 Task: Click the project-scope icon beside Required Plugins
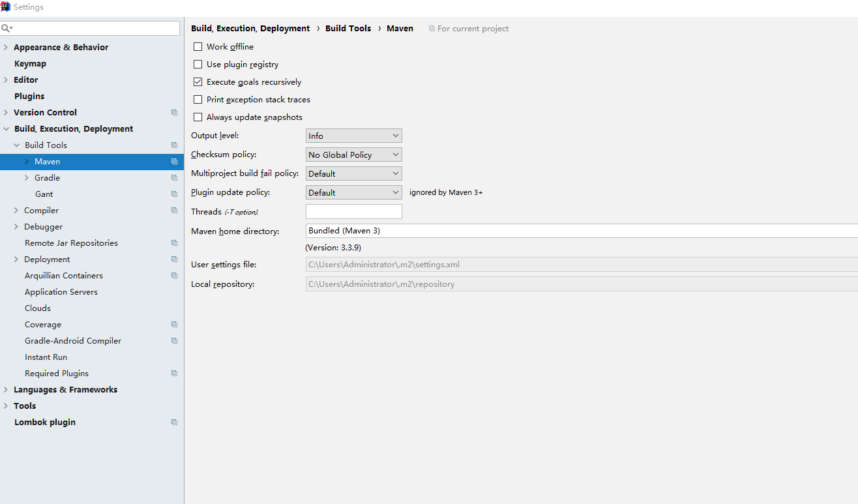174,374
